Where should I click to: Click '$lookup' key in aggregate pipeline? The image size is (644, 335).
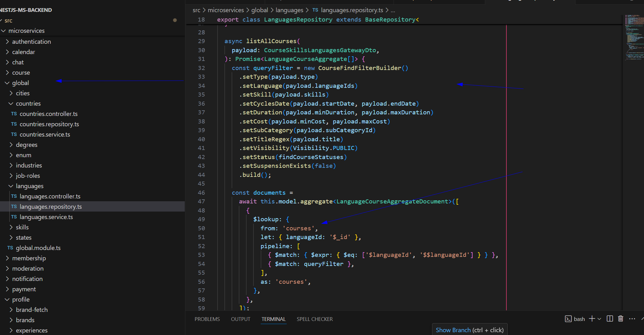coord(266,219)
